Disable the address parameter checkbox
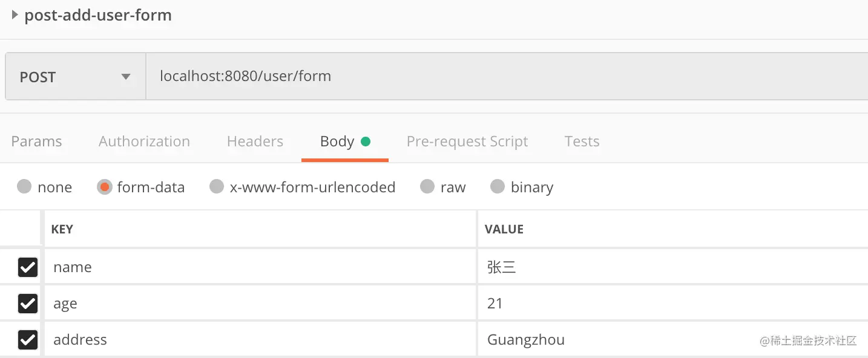The image size is (868, 358). tap(28, 339)
